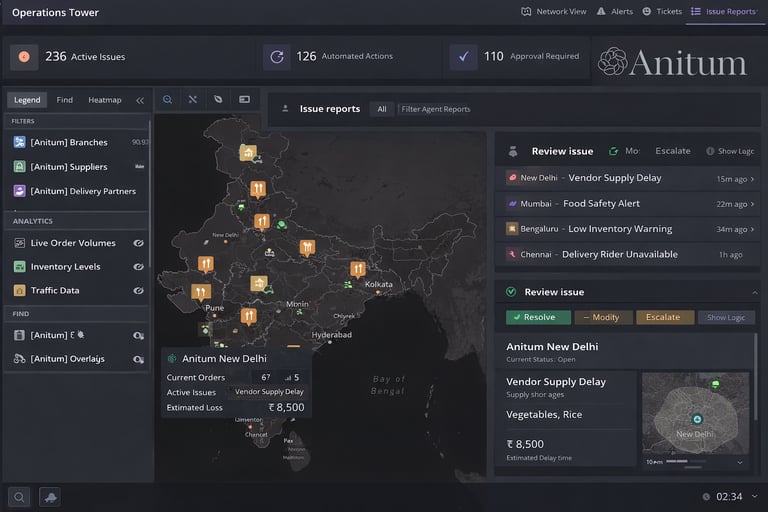Click the orange Escalate button
768x512 pixels.
pyautogui.click(x=665, y=317)
